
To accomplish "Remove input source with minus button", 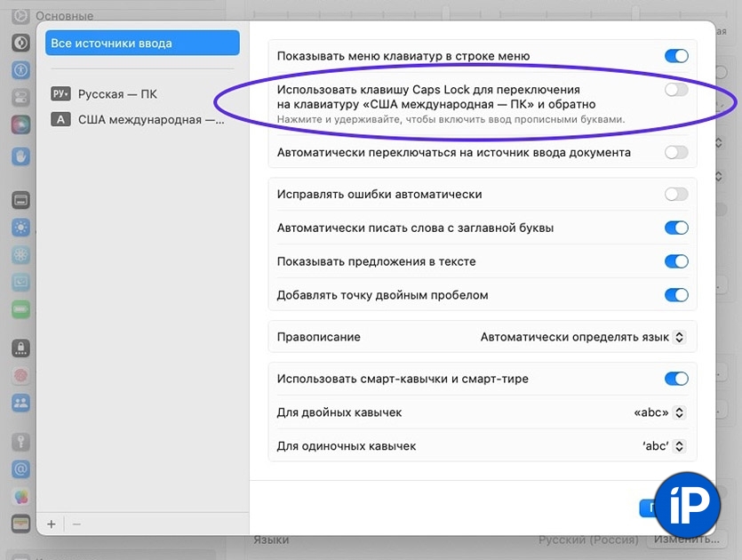I will tap(76, 524).
